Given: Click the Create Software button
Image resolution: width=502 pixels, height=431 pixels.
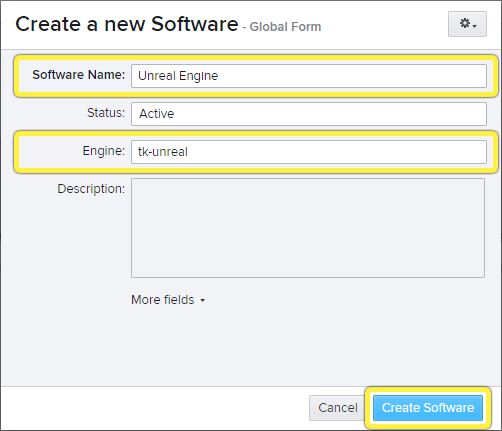Looking at the screenshot, I should click(428, 408).
